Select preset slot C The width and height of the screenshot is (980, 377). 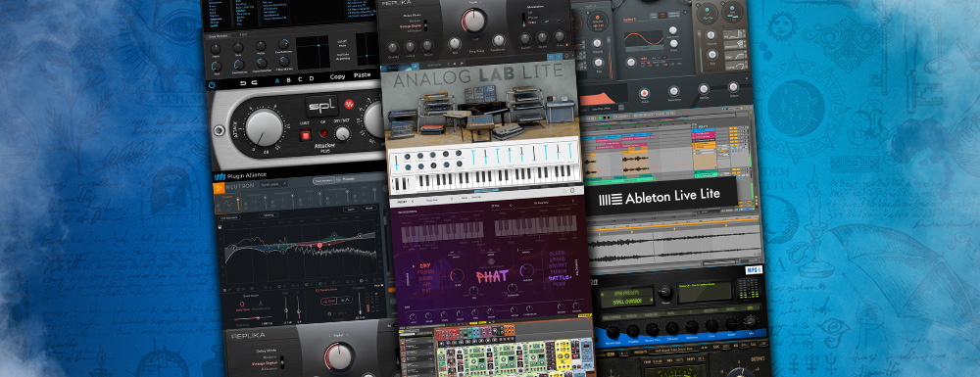[301, 78]
